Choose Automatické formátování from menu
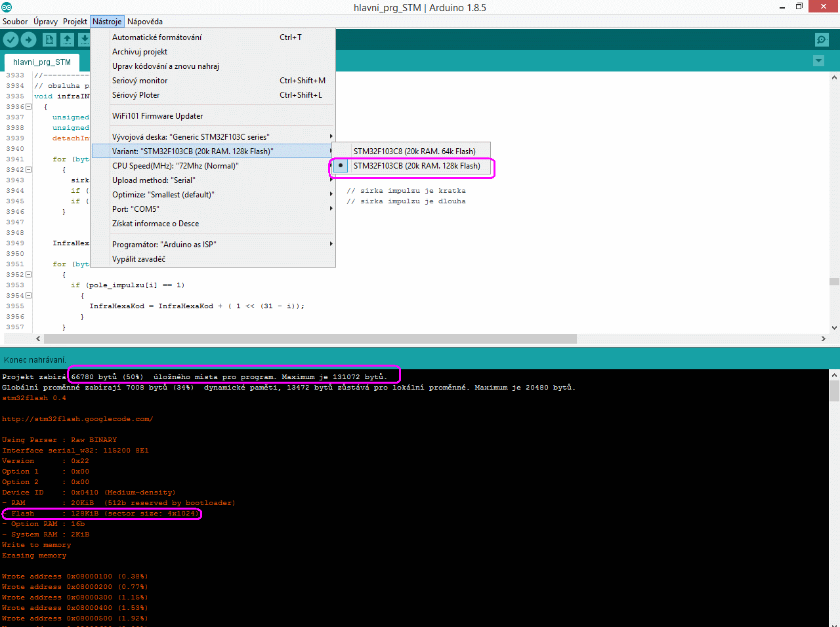Screen dimensions: 840x627 [157, 37]
